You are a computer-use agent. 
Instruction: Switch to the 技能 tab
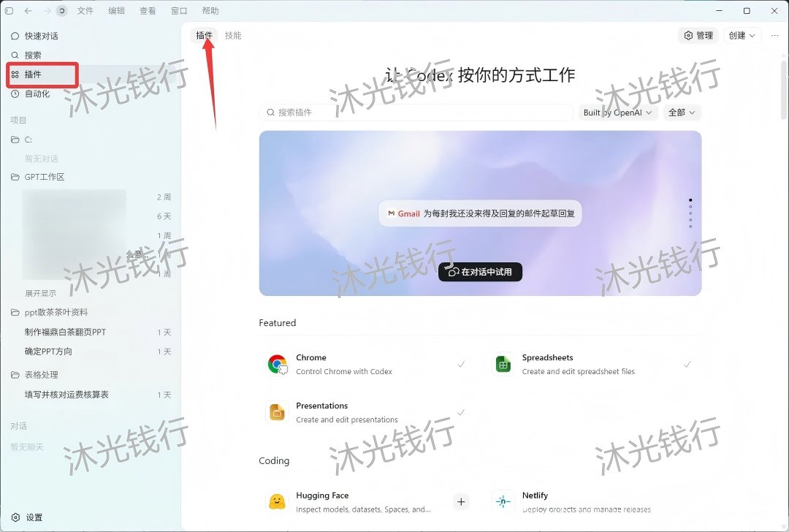pyautogui.click(x=233, y=35)
